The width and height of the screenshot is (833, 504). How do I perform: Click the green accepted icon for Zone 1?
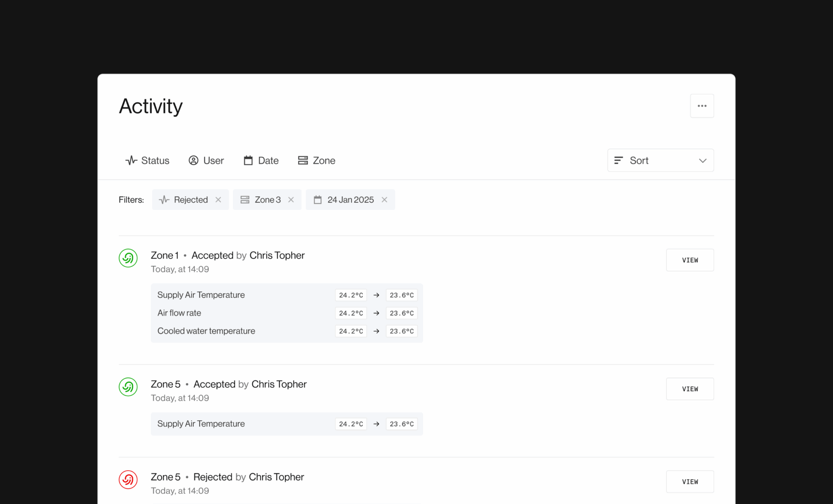[128, 258]
